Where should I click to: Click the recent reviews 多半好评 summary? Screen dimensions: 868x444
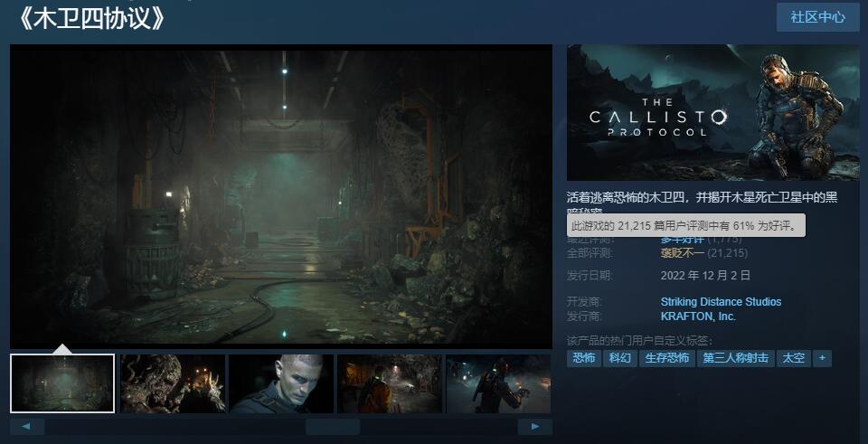(682, 239)
